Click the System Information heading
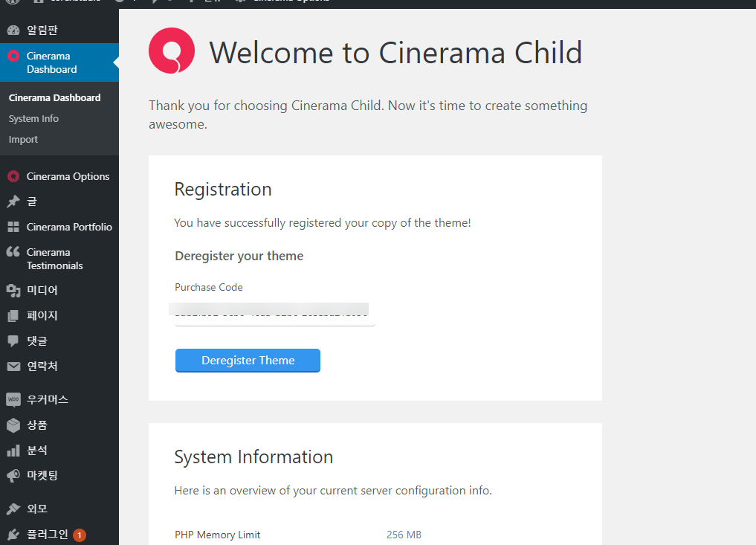This screenshot has width=756, height=545. [253, 457]
